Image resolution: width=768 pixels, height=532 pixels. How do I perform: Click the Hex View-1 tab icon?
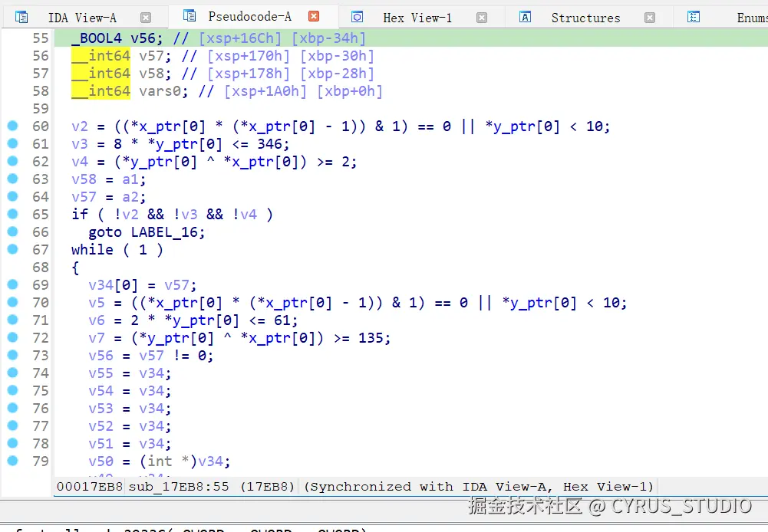(358, 17)
